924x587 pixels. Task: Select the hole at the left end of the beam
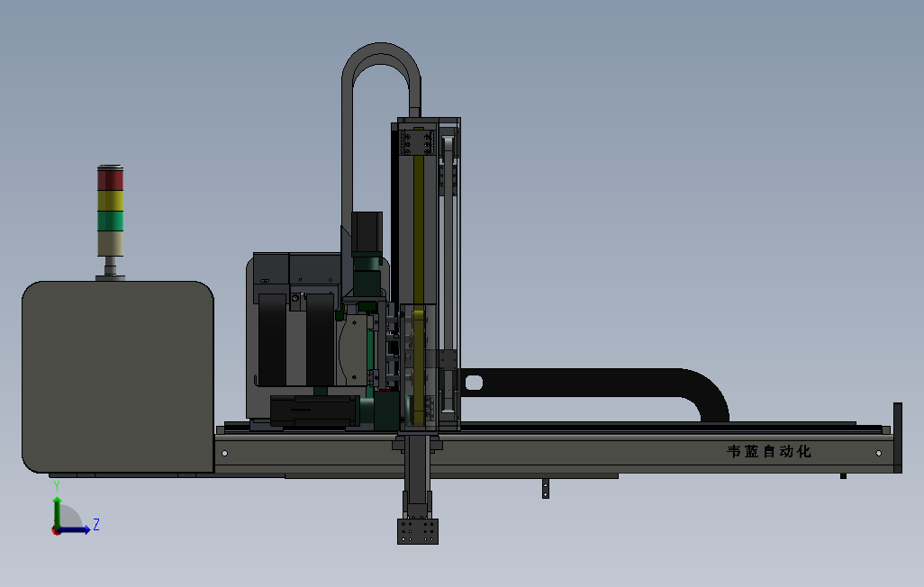click(224, 453)
